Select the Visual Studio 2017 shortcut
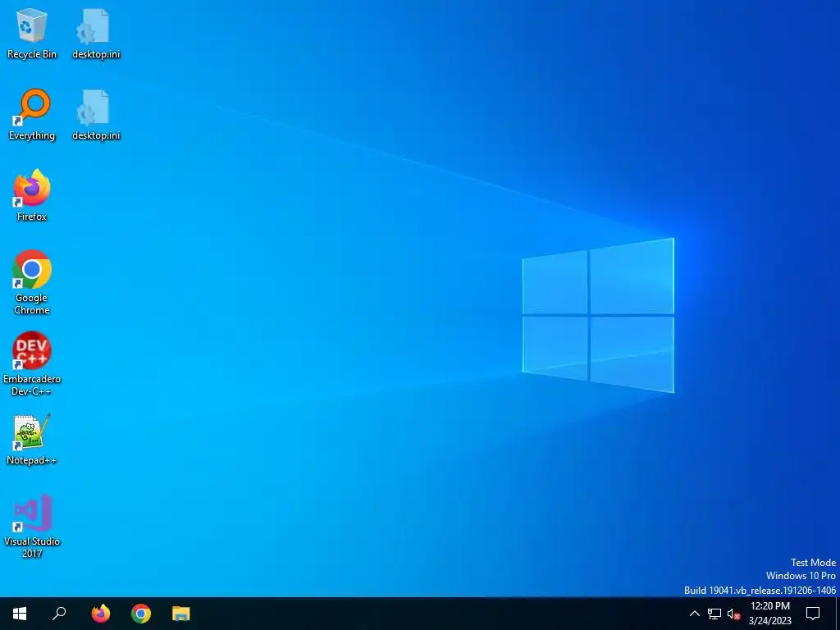 pos(32,527)
